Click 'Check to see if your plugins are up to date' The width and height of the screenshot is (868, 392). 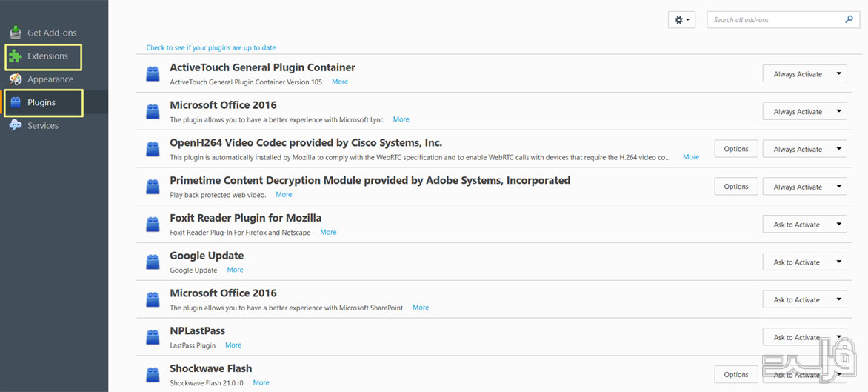click(211, 47)
